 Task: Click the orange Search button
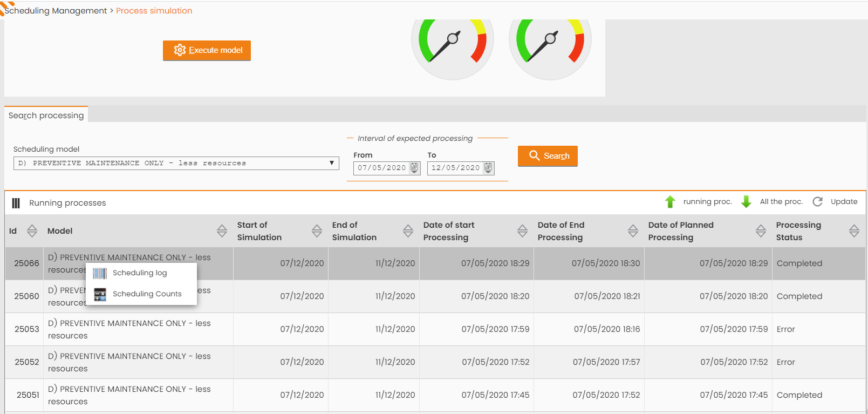(548, 156)
